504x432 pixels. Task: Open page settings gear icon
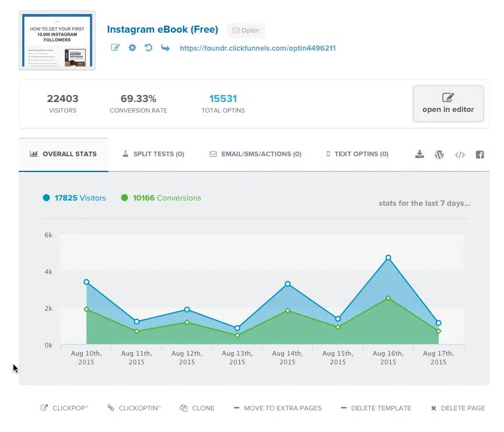[132, 48]
